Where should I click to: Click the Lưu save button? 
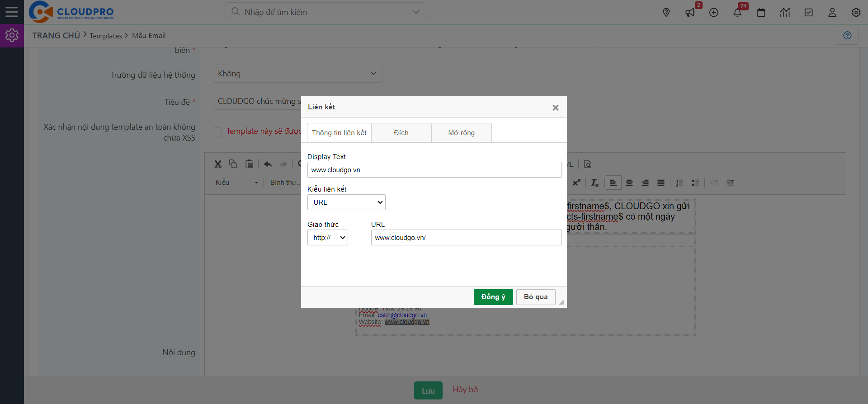(x=428, y=390)
